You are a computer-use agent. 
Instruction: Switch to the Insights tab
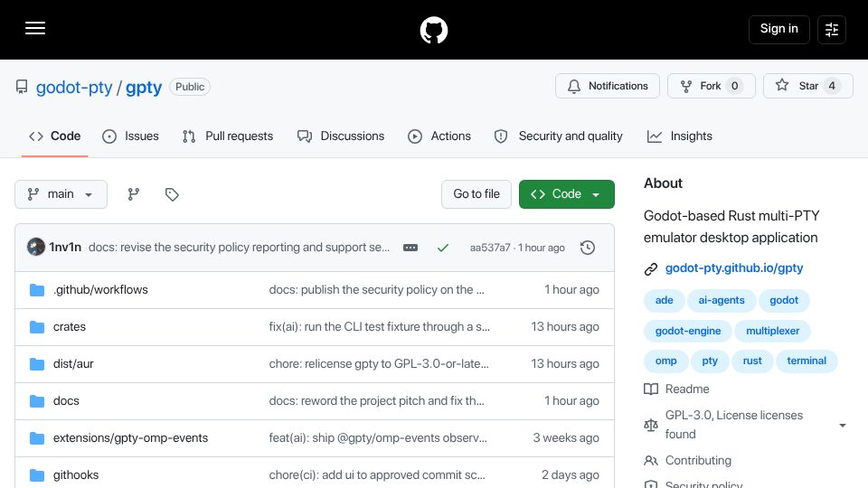click(x=680, y=136)
